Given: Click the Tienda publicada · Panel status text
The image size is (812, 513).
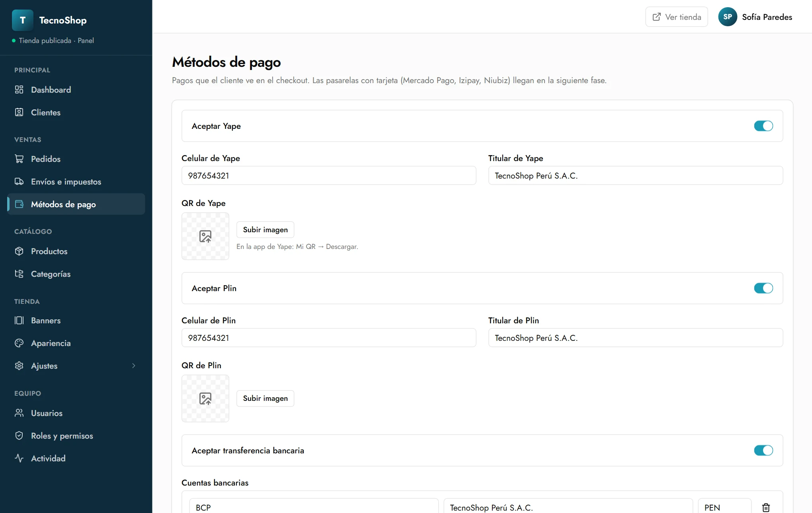Looking at the screenshot, I should tap(56, 41).
